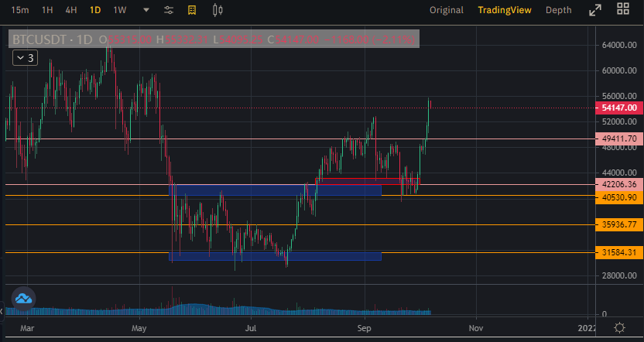Switch to the Original chart view
The image size is (644, 342).
coord(447,10)
